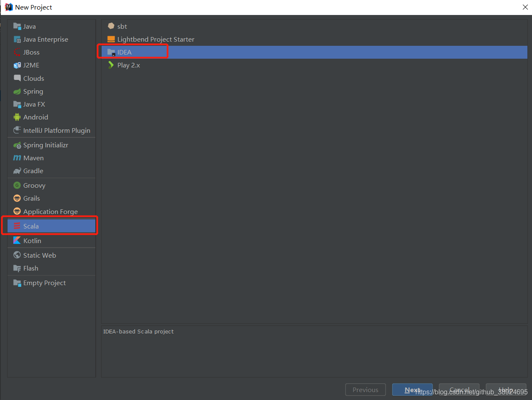Choose IntelliJ Platform Plugin entry

pos(51,130)
